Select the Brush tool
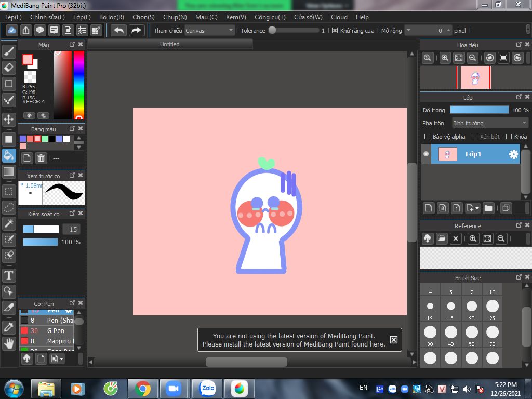 click(9, 51)
